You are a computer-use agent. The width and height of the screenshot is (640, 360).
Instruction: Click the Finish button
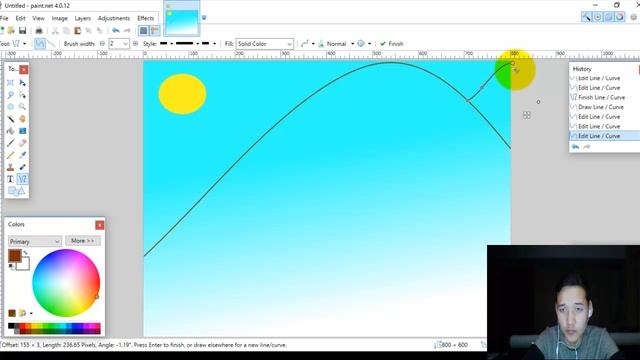pyautogui.click(x=392, y=44)
